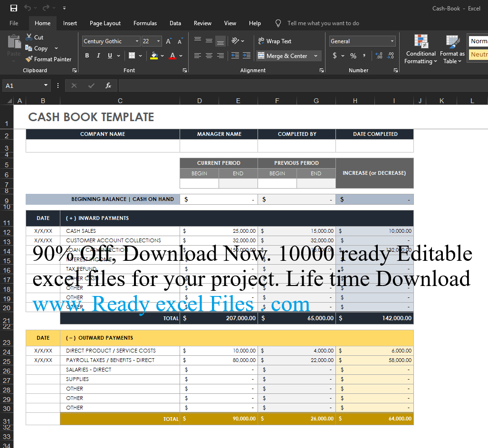The height and width of the screenshot is (448, 488).
Task: Save the Cash-Book workbook
Action: (x=13, y=8)
